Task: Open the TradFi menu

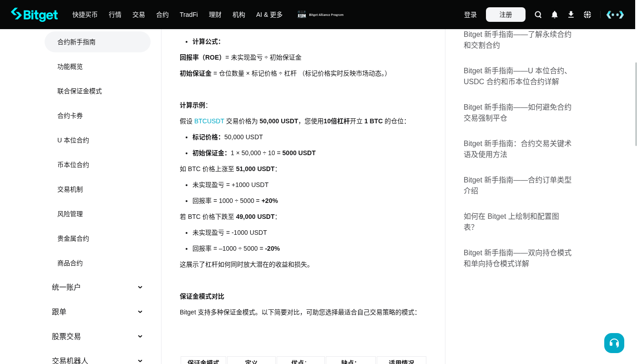Action: click(189, 15)
